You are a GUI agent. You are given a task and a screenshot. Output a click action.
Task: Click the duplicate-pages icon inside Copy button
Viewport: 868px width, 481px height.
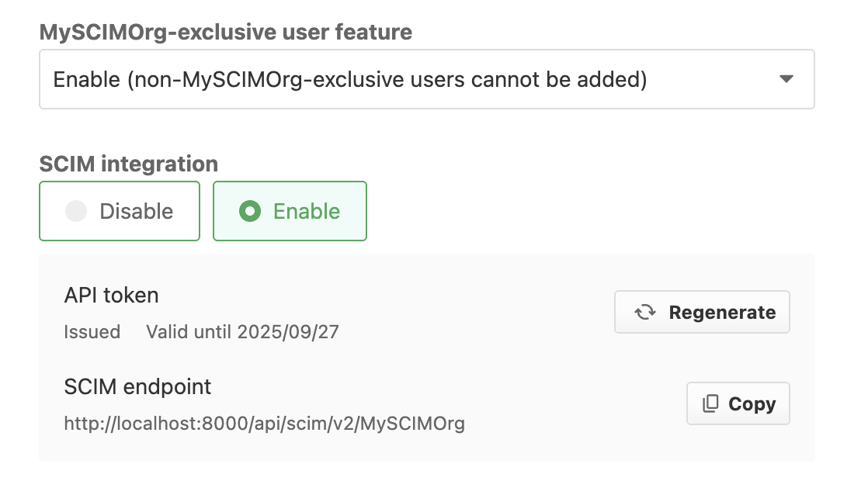(x=712, y=403)
